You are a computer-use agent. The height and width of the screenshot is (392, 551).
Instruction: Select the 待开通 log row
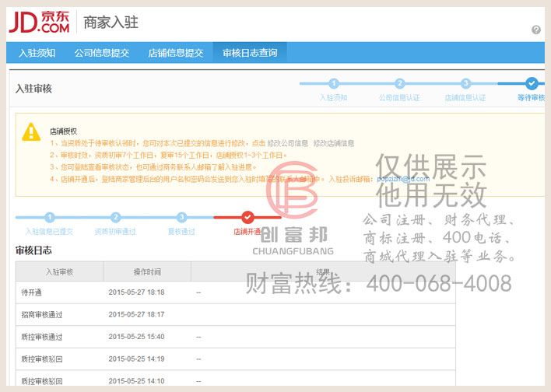click(x=236, y=292)
